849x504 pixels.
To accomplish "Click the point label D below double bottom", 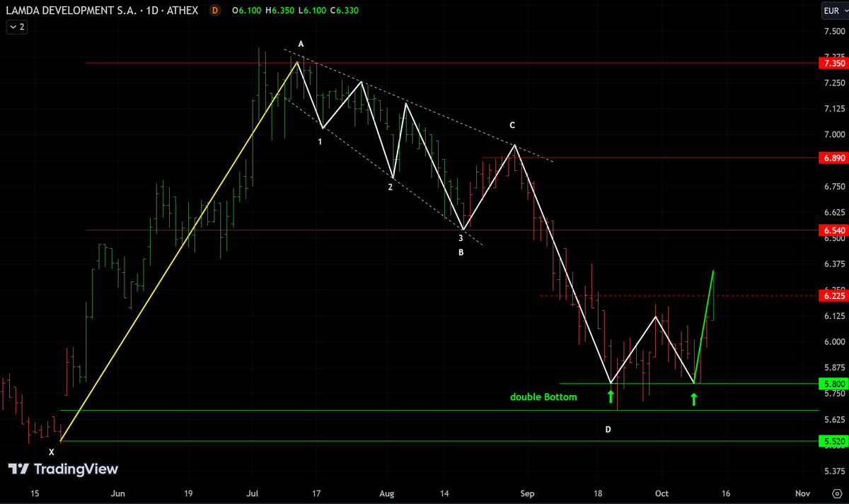I will coord(608,429).
